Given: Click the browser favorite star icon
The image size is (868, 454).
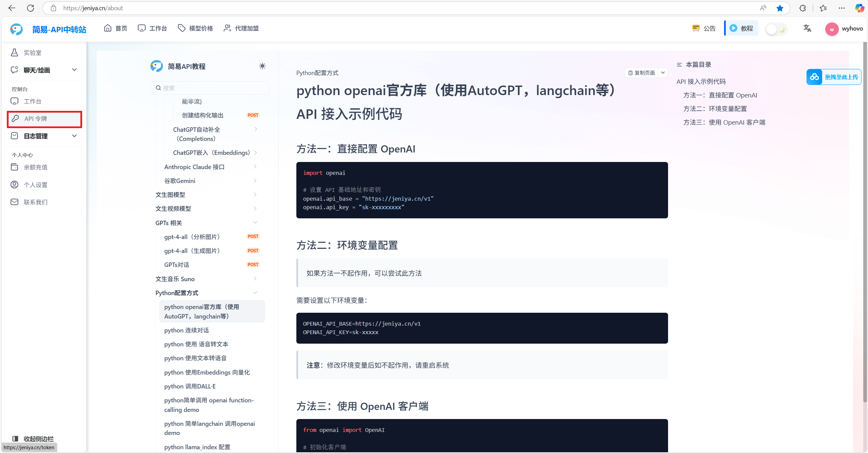Looking at the screenshot, I should coord(780,8).
